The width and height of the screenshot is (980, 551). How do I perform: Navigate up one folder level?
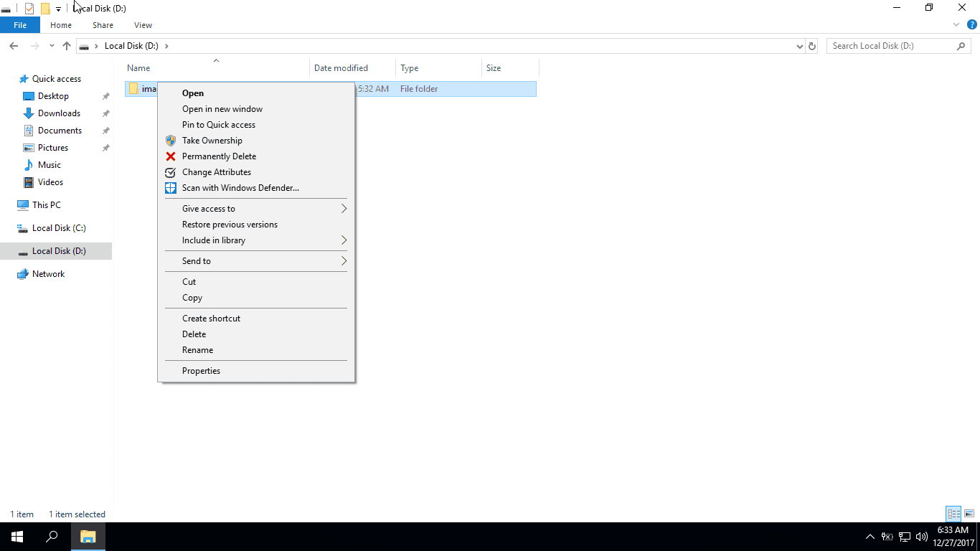coord(66,45)
